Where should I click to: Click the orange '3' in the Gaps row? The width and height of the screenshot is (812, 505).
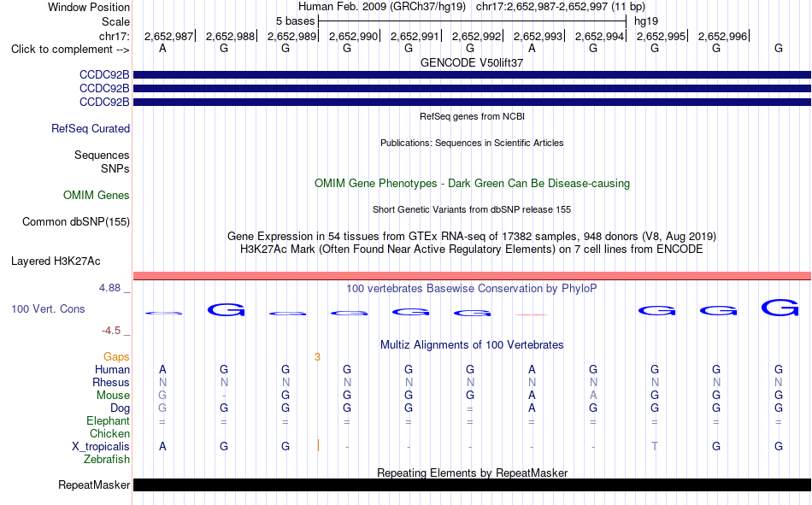coord(317,357)
